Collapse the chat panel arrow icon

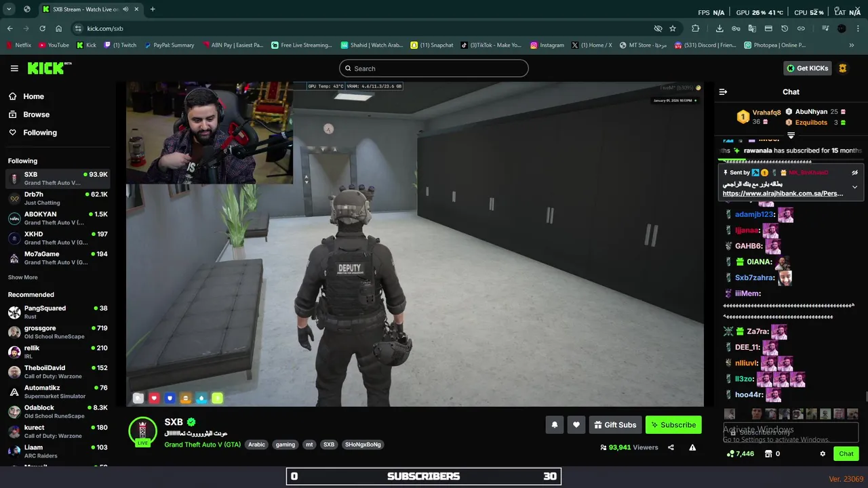pos(723,91)
